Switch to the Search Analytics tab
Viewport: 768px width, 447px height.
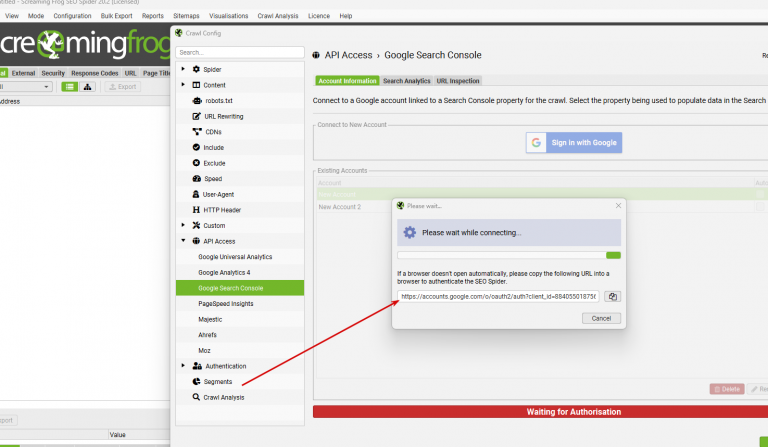(x=407, y=81)
